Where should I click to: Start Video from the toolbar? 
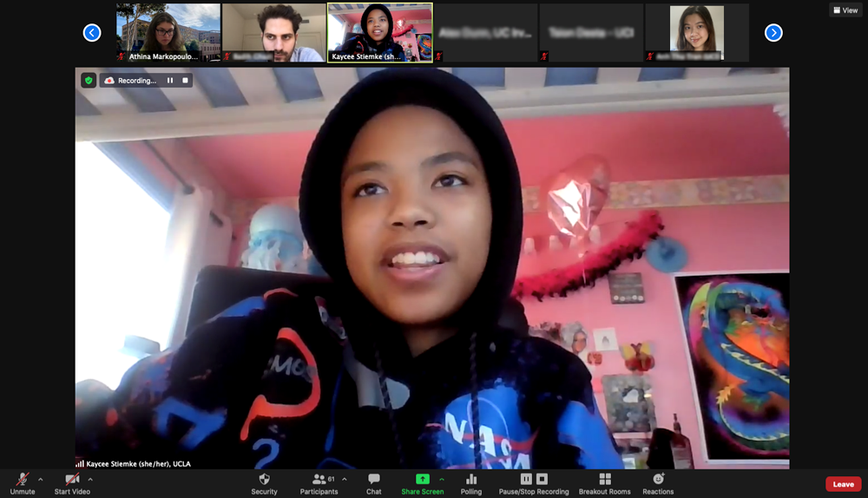click(73, 483)
